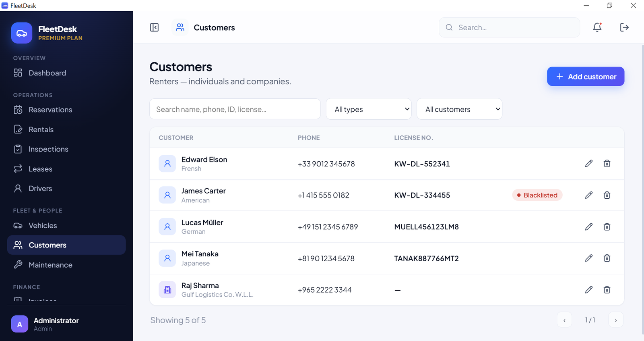Edit Raj Sharma with pencil icon
This screenshot has width=644, height=341.
click(589, 290)
